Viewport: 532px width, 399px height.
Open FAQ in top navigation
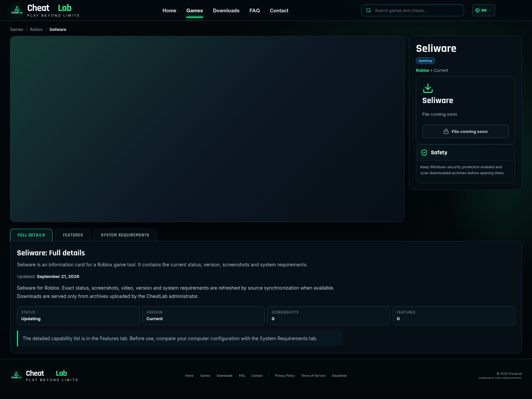(x=255, y=11)
